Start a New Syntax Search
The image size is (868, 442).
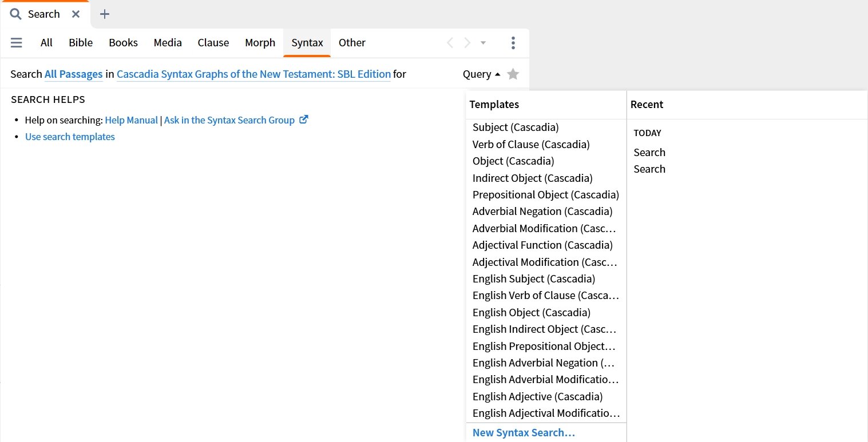click(524, 433)
